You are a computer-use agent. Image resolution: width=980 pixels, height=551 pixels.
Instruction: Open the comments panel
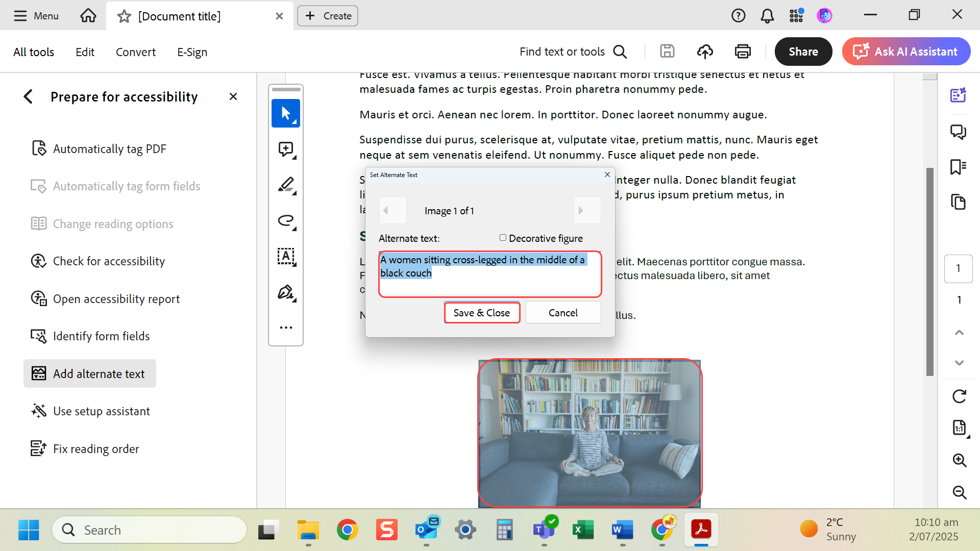(958, 132)
